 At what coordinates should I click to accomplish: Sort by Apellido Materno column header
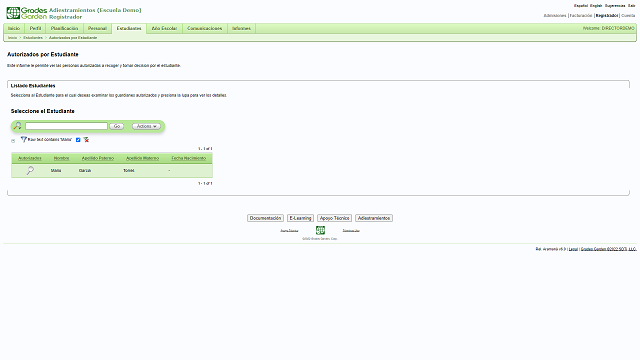pyautogui.click(x=142, y=158)
